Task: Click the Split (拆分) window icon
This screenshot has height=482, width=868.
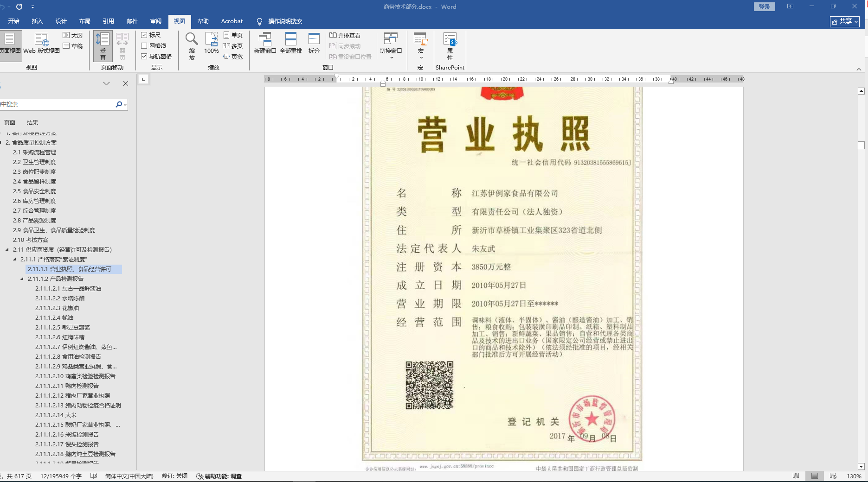Action: (x=314, y=43)
